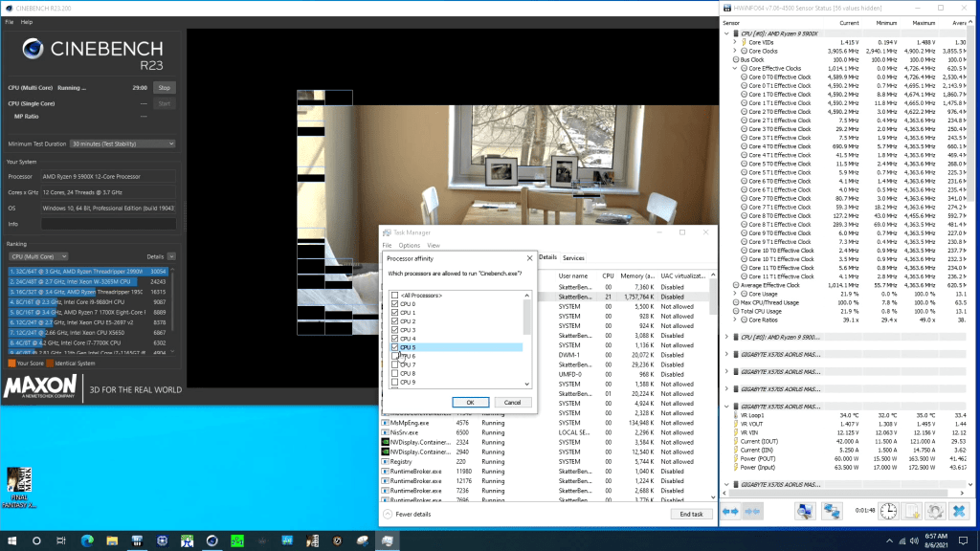980x551 pixels.
Task: Click Core VIDs sensor icon in HWiNFO
Action: (x=744, y=42)
